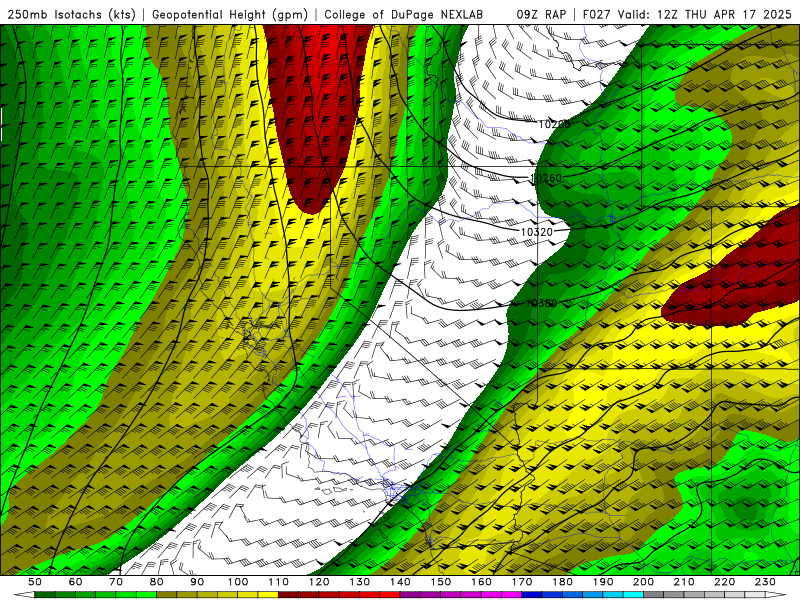Viewport: 800px width, 600px height.
Task: Click the legend value 170
Action: [x=521, y=582]
